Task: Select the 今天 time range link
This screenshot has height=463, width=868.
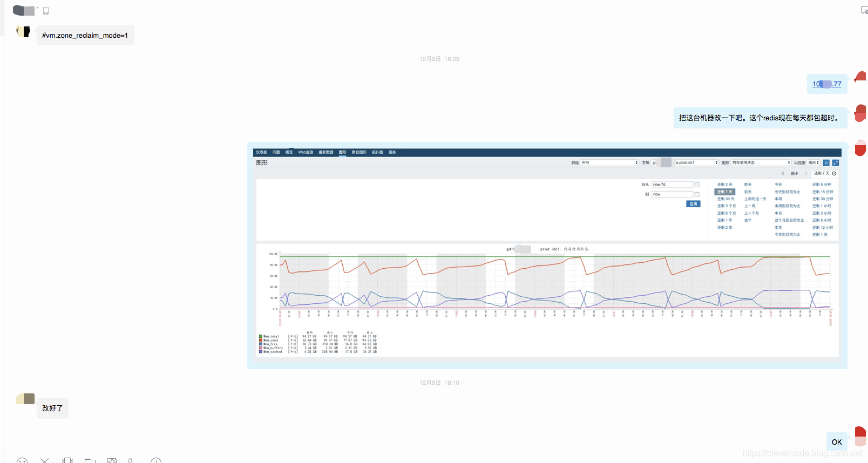Action: pos(778,185)
